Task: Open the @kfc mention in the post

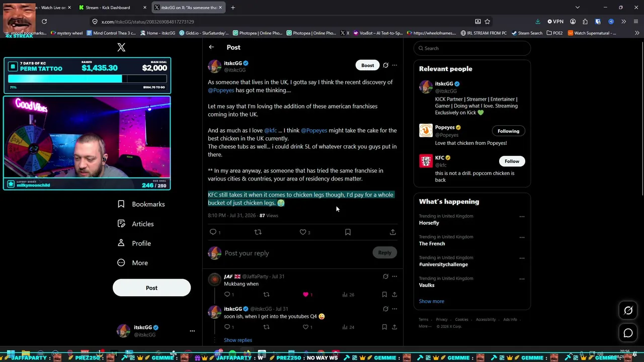Action: pyautogui.click(x=271, y=131)
